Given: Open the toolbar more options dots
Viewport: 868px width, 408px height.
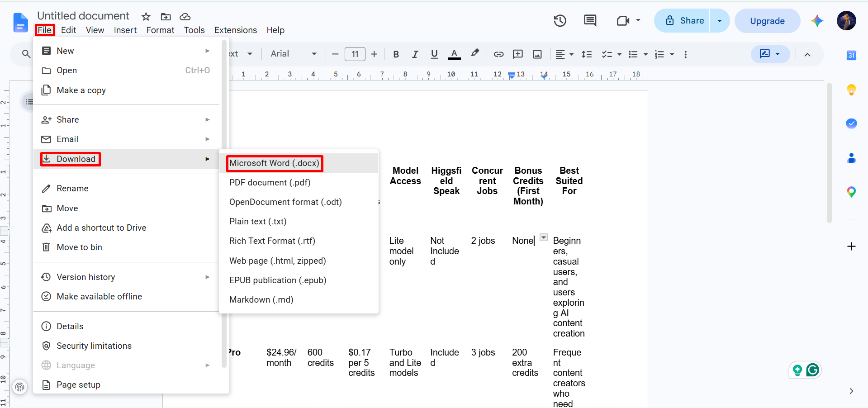Looking at the screenshot, I should [x=686, y=54].
